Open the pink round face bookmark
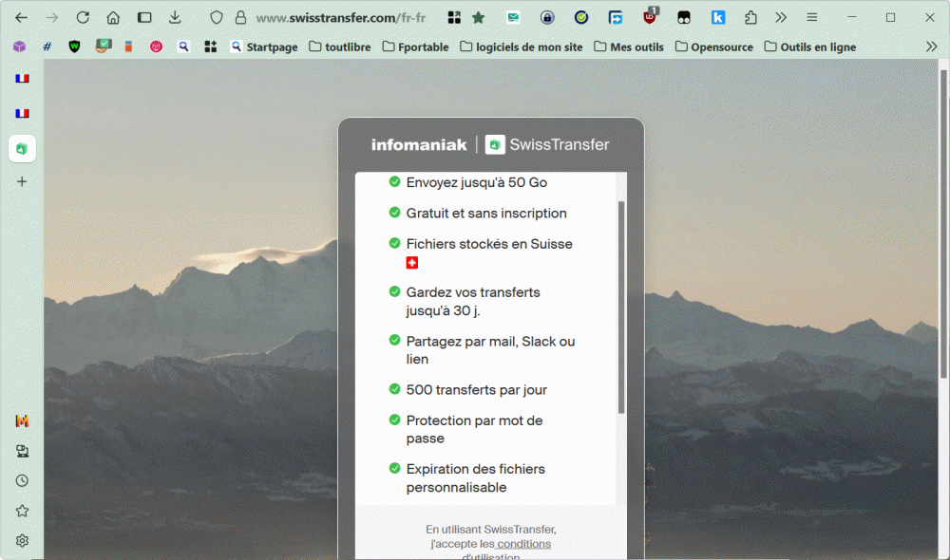950x560 pixels. coord(156,47)
